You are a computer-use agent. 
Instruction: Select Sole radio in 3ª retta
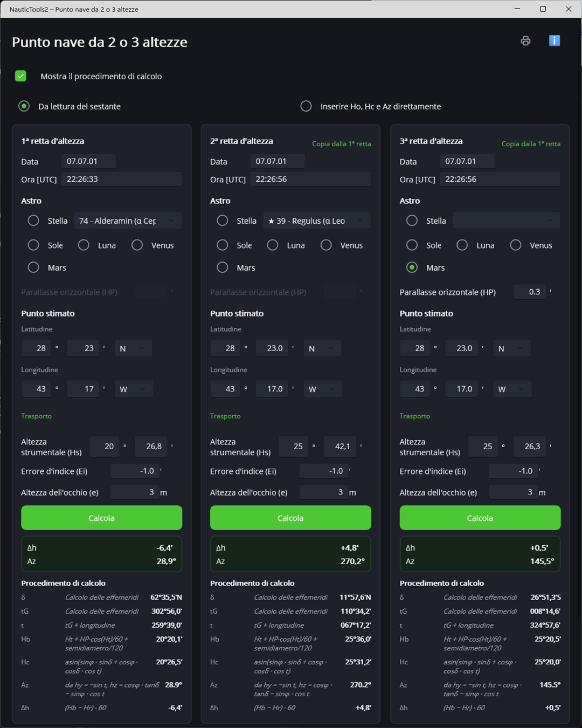pyautogui.click(x=412, y=245)
